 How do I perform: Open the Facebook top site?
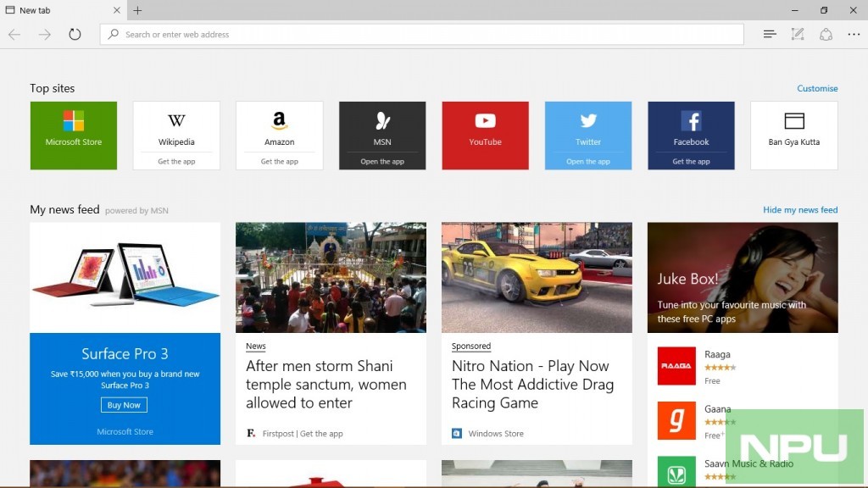[x=692, y=127]
